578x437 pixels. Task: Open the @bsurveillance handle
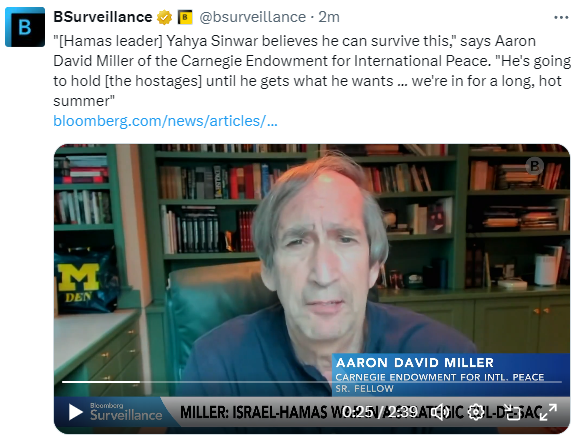tap(253, 17)
